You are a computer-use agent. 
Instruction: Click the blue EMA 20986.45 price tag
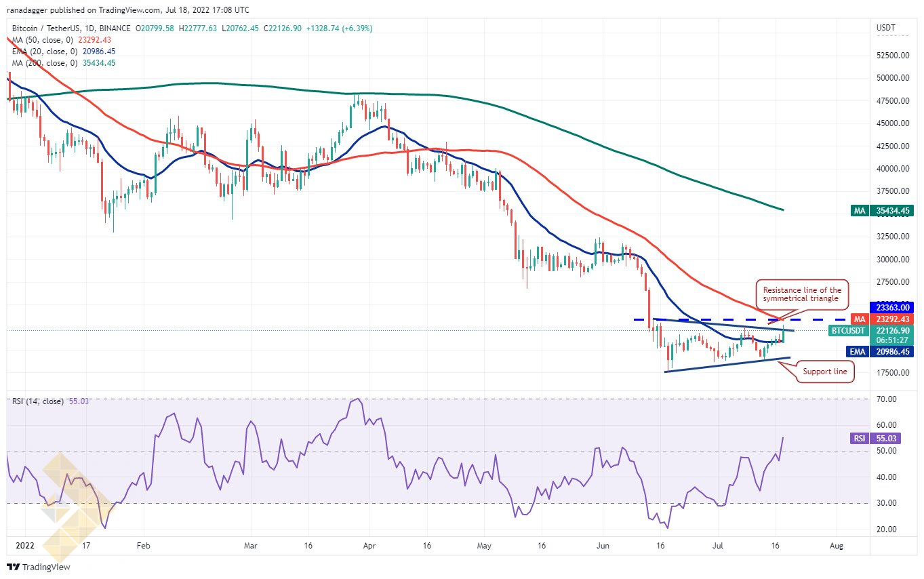pyautogui.click(x=882, y=351)
